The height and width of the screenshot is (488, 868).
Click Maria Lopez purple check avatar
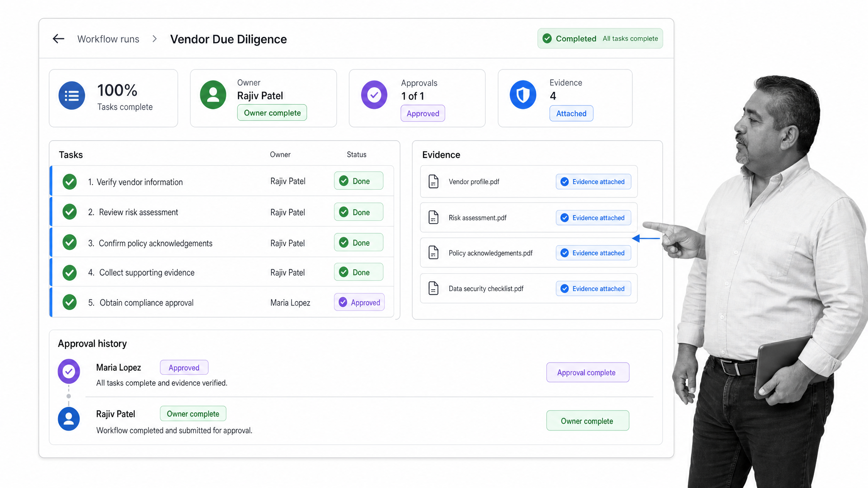[x=69, y=371]
